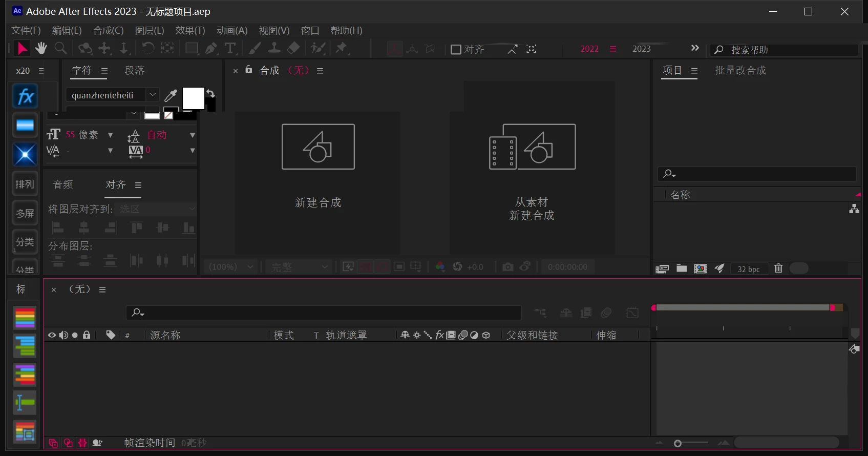
Task: Expand workspace overflow chevron
Action: pyautogui.click(x=695, y=48)
